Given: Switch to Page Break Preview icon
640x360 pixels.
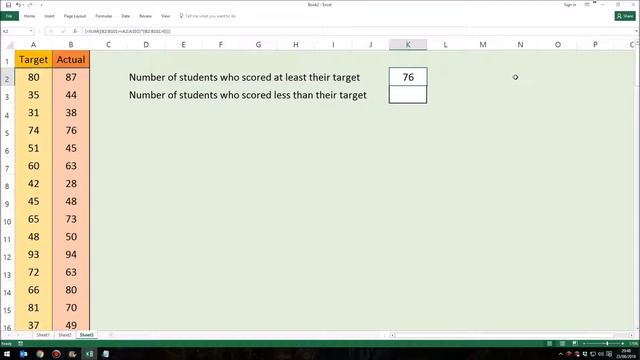Looking at the screenshot, I should (574, 344).
